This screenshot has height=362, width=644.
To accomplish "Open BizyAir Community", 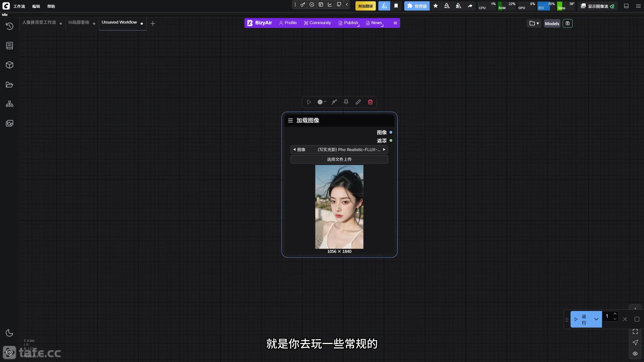I will click(x=317, y=23).
